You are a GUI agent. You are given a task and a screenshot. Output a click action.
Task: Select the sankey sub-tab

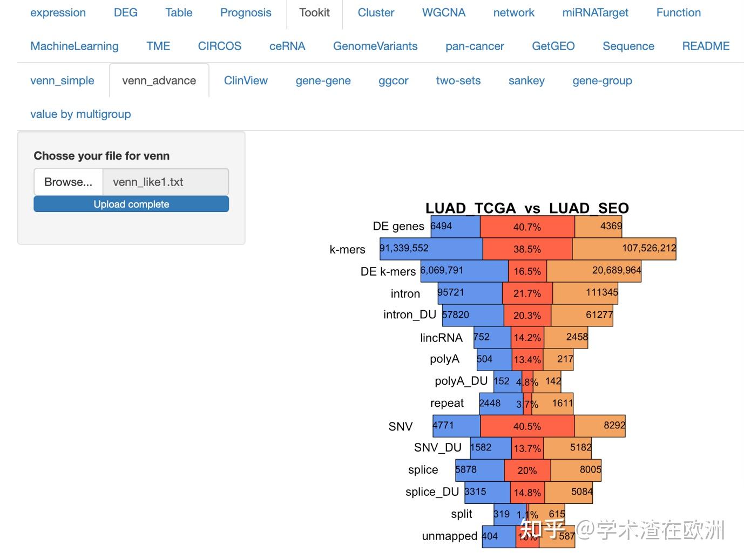[x=526, y=81]
